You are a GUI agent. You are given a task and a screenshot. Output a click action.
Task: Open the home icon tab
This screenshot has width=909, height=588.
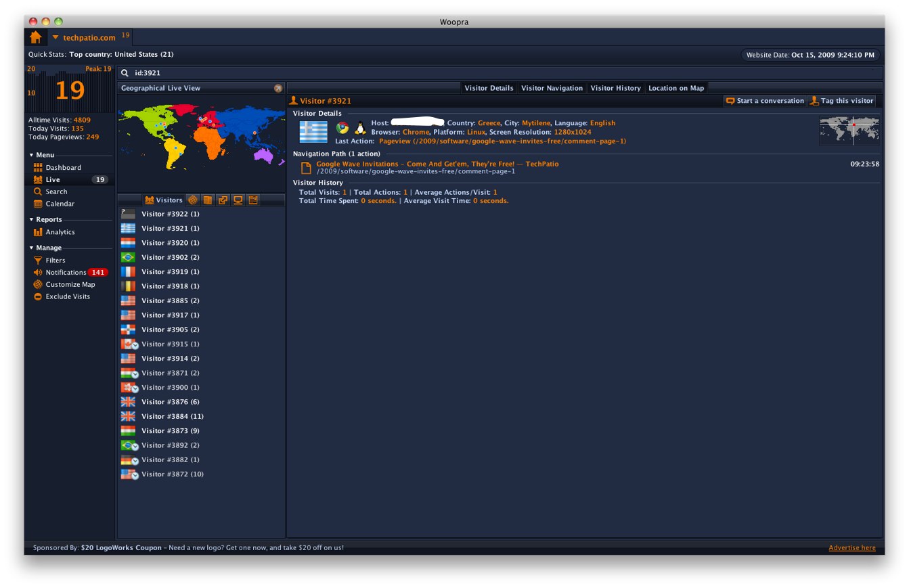pyautogui.click(x=36, y=37)
